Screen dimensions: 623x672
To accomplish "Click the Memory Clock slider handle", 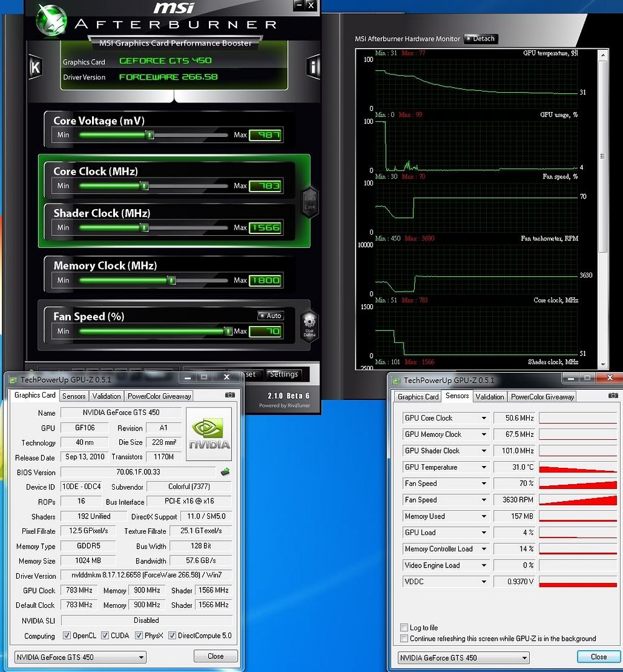I will coord(172,280).
